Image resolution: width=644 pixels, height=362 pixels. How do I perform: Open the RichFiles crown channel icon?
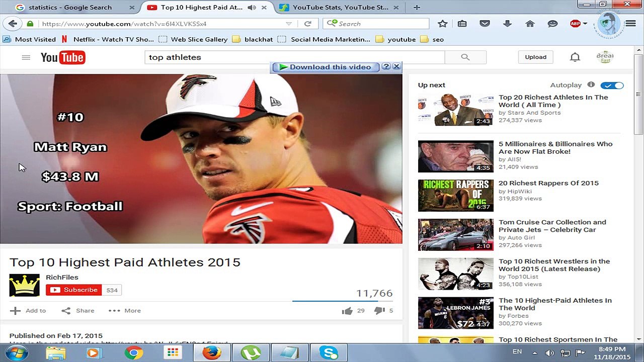(x=24, y=285)
